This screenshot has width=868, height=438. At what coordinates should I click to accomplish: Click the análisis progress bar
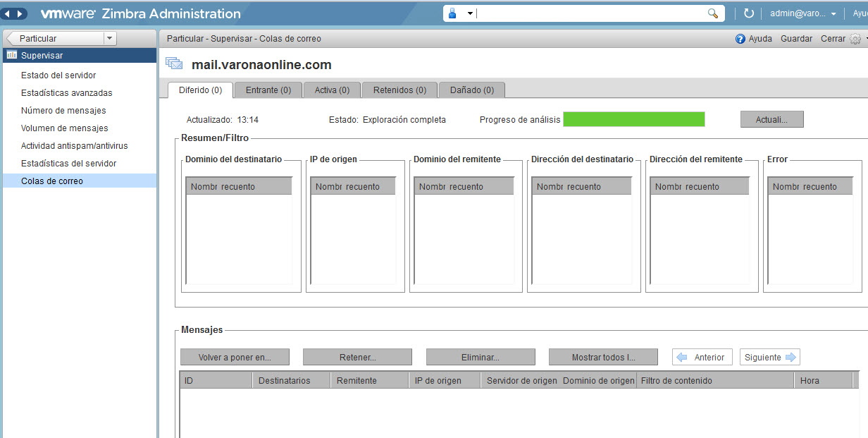[633, 119]
